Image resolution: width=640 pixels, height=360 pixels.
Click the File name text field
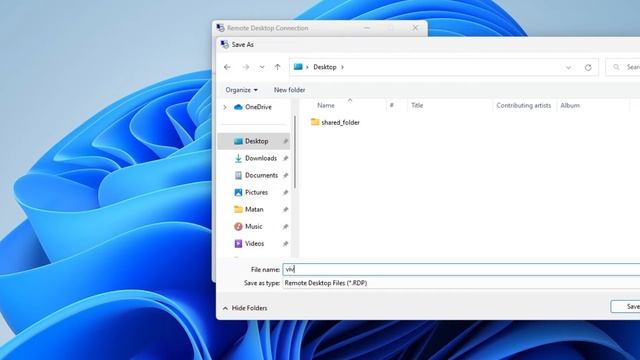pos(461,269)
